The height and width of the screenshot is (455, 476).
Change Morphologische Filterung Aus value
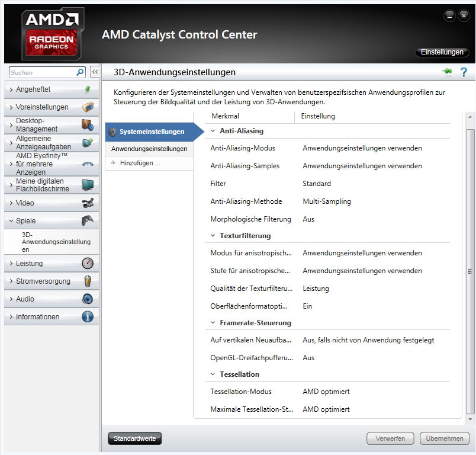pyautogui.click(x=308, y=219)
